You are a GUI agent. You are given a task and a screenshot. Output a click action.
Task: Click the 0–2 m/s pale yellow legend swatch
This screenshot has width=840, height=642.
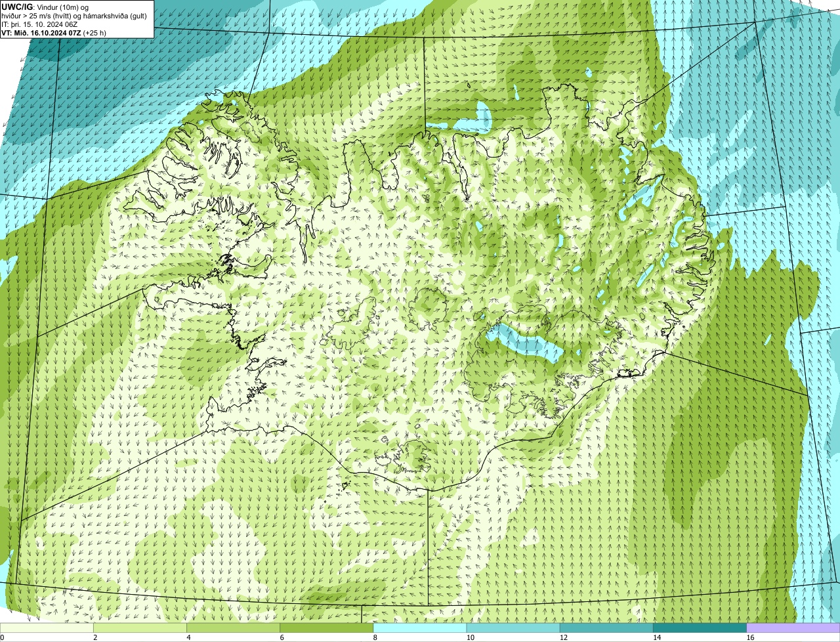[x=47, y=628]
